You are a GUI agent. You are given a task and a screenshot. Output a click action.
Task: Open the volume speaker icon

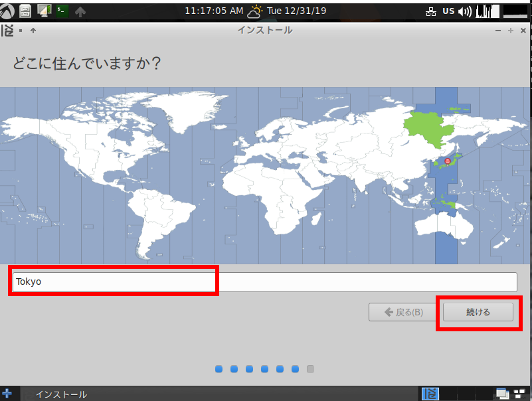coord(464,12)
